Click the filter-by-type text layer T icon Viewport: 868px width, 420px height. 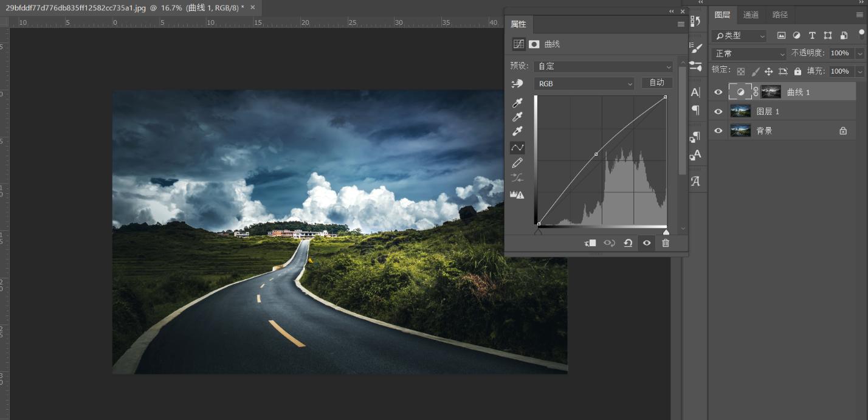812,35
